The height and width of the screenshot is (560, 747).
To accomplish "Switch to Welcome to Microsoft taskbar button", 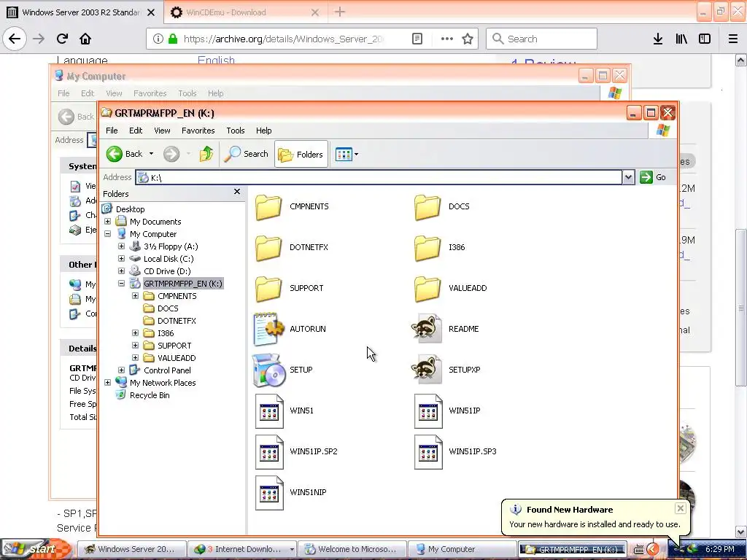I will (352, 549).
